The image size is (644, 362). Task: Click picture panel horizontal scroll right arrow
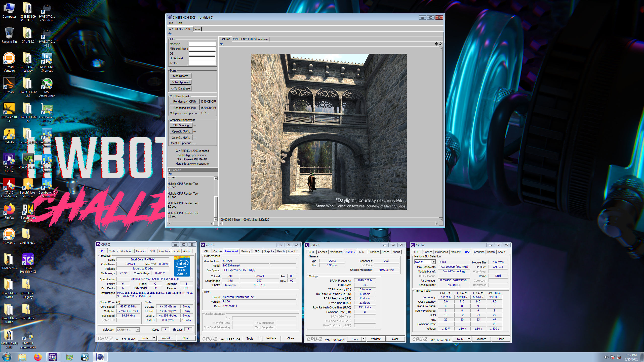(x=437, y=223)
